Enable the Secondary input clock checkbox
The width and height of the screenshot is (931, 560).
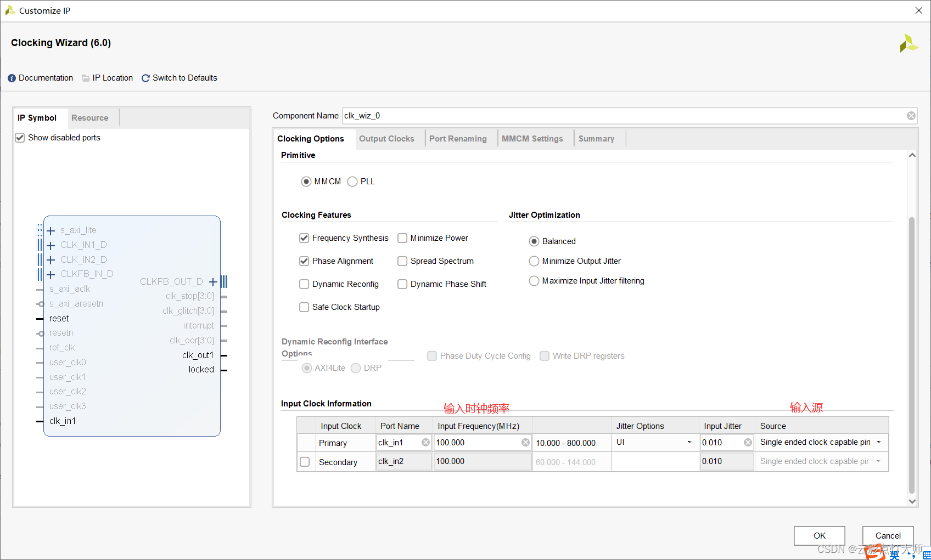(305, 462)
